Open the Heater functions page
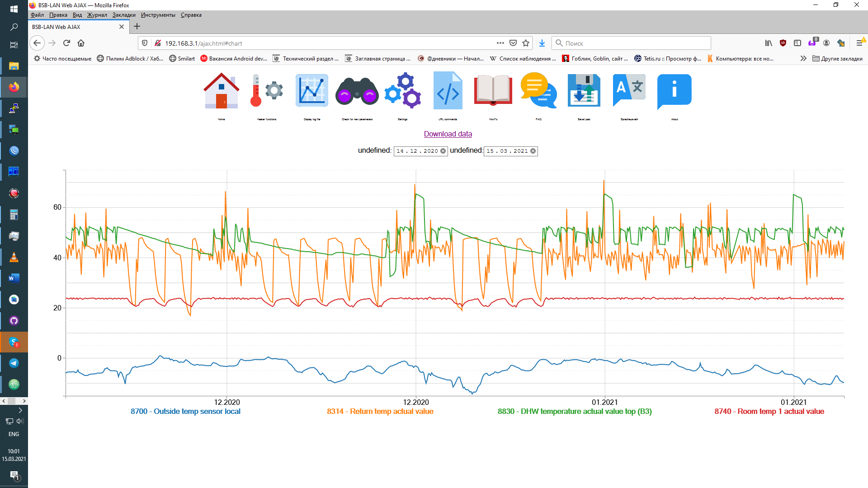The height and width of the screenshot is (488, 868). pyautogui.click(x=266, y=90)
